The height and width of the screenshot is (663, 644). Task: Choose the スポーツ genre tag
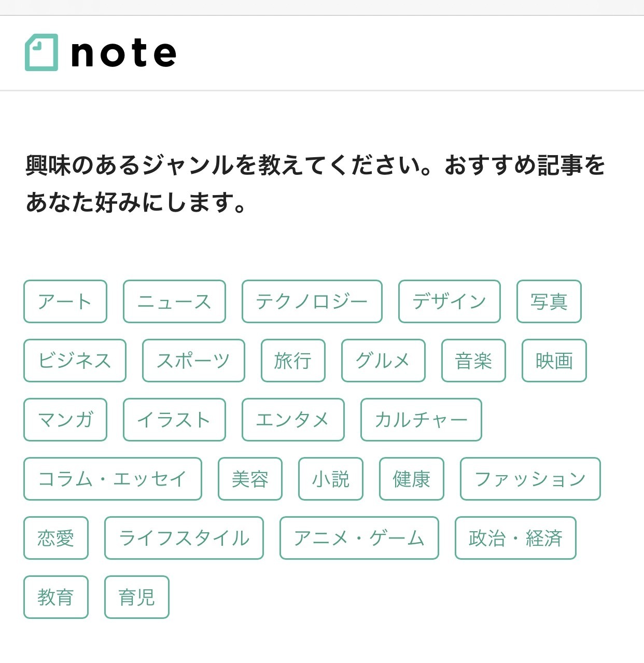(x=193, y=361)
